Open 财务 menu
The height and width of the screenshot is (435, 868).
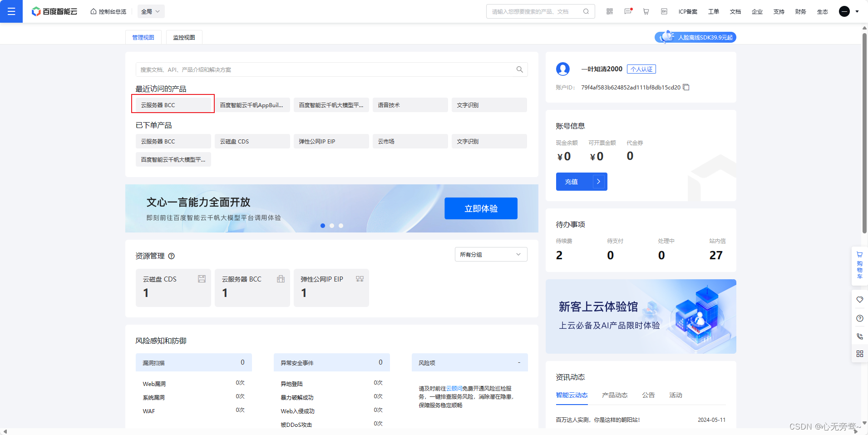point(800,11)
